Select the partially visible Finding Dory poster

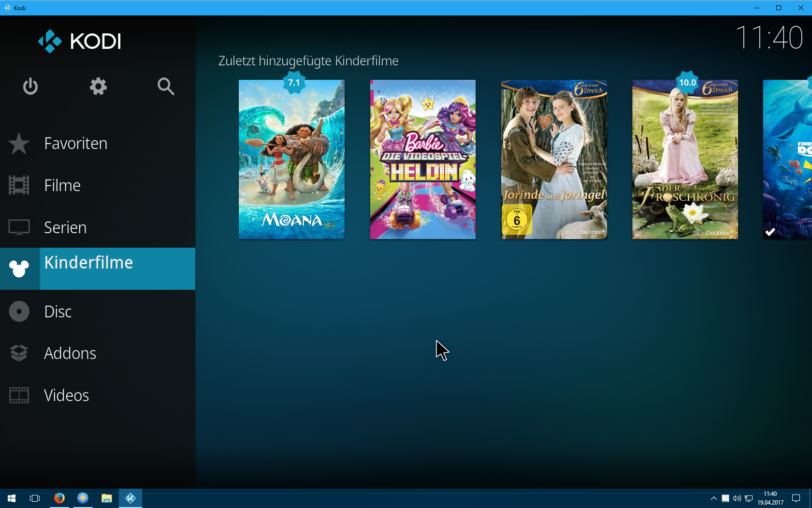click(787, 160)
